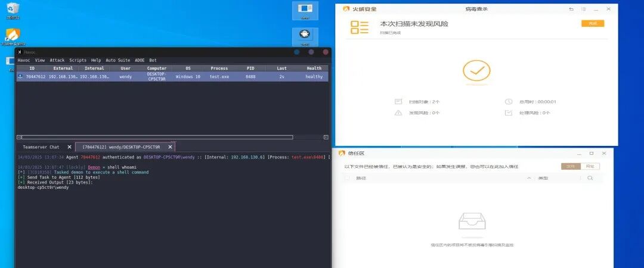Image resolution: width=644 pixels, height=268 pixels.
Task: Sort sessions by the Last column header
Action: pos(281,68)
